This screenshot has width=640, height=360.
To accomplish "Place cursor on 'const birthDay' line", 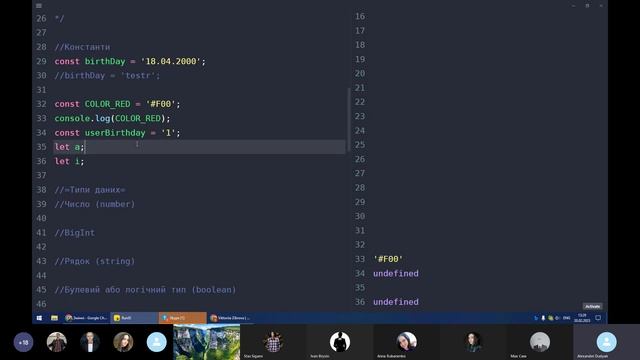I will 130,61.
